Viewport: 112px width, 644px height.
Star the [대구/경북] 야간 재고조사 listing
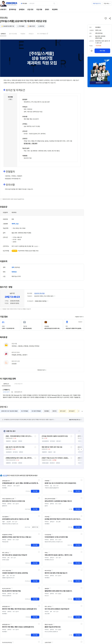39,498
